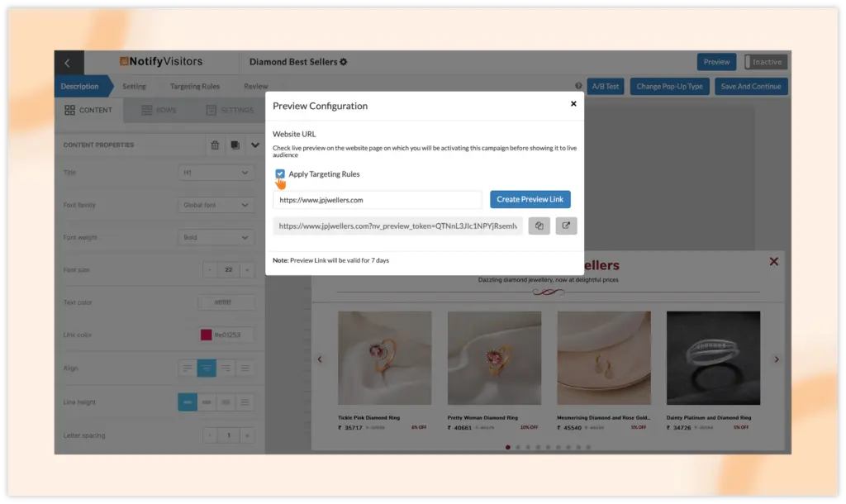846x504 pixels.
Task: Click the back arrow in the header
Action: (68, 63)
